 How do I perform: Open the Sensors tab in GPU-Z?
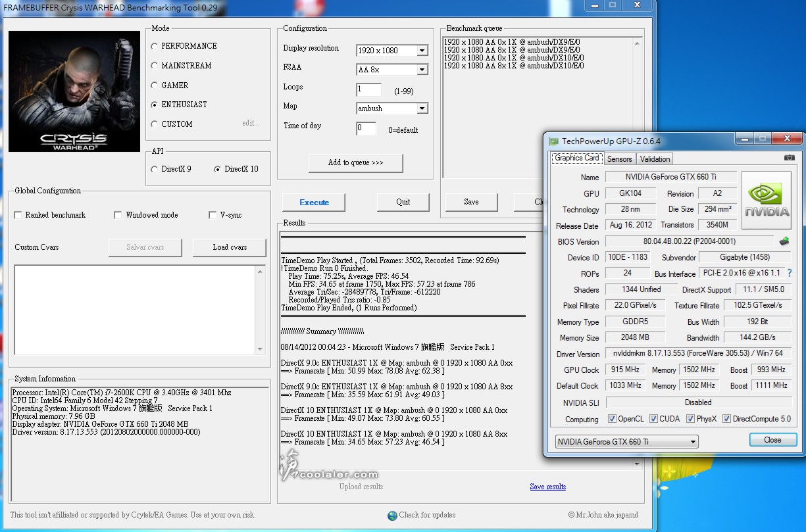point(619,158)
